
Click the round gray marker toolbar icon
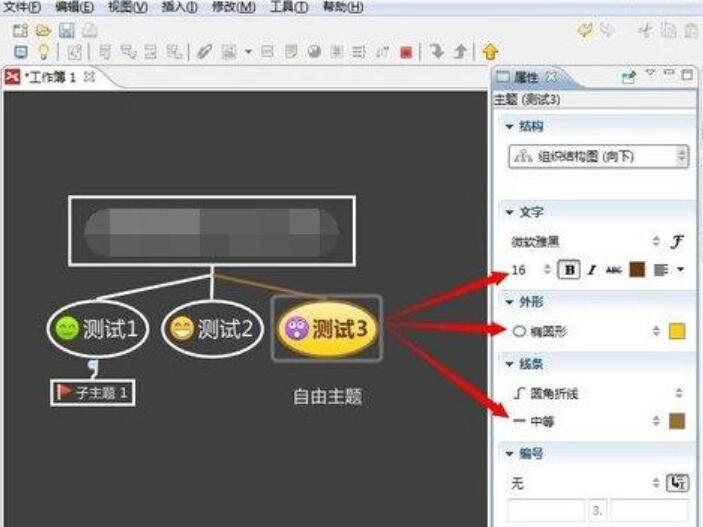tap(314, 52)
